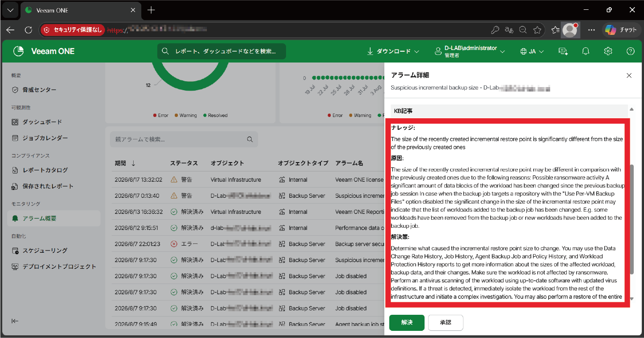This screenshot has height=338, width=644.
Task: Sort the table by the 期間 column
Action: (125, 163)
